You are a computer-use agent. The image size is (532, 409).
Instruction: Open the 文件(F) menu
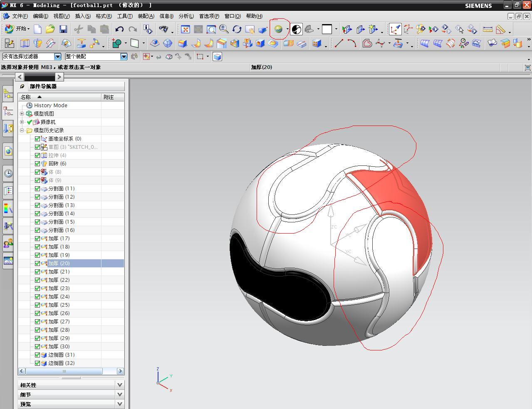tap(20, 16)
